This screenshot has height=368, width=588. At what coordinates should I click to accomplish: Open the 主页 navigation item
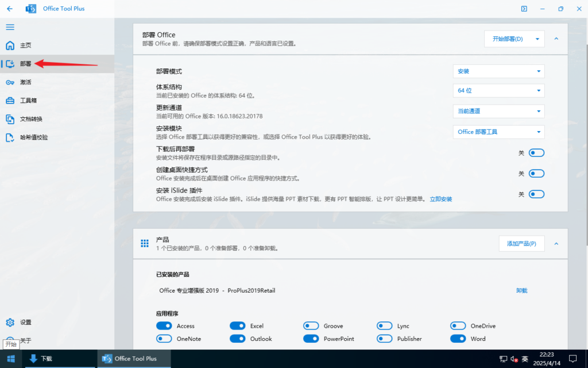[x=57, y=45]
